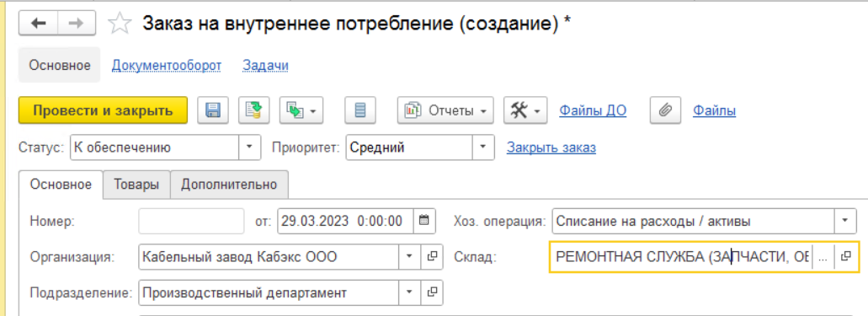Image resolution: width=868 pixels, height=316 pixels.
Task: Click the Save document floppy icon
Action: tap(213, 110)
